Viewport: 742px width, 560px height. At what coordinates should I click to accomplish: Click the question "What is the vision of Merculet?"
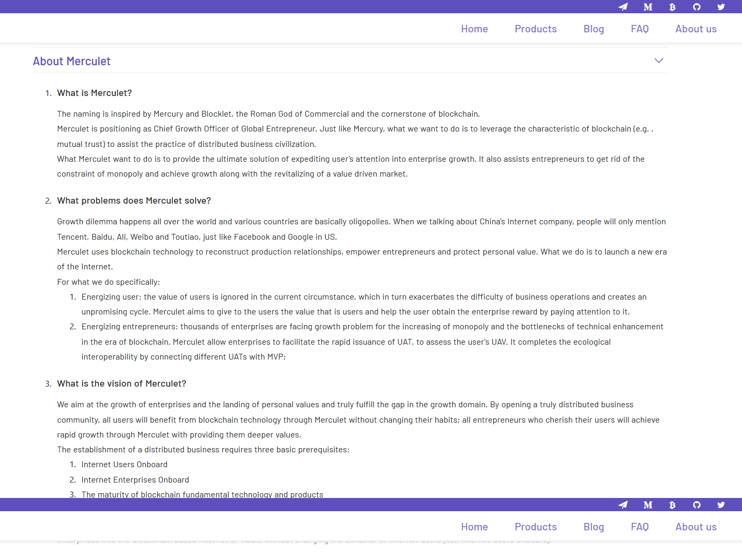click(122, 384)
